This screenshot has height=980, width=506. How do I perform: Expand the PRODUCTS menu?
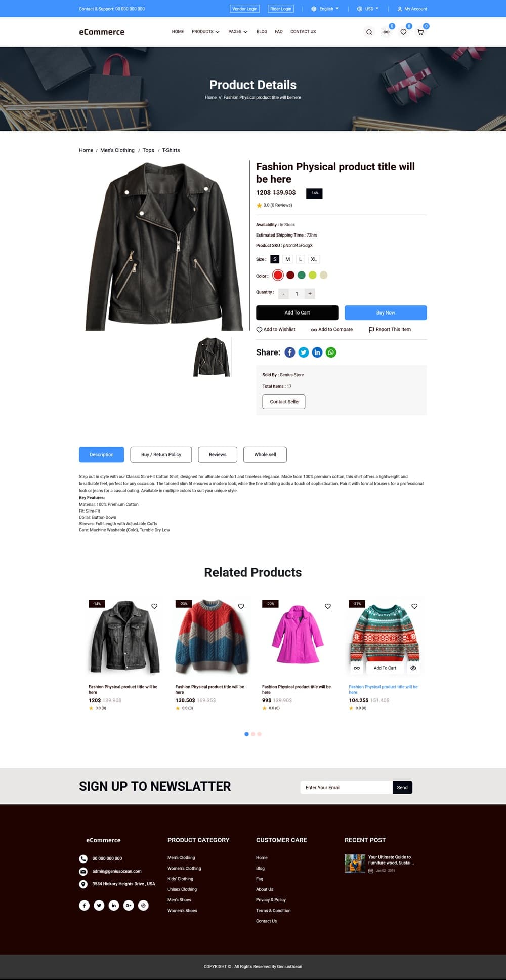coord(205,32)
